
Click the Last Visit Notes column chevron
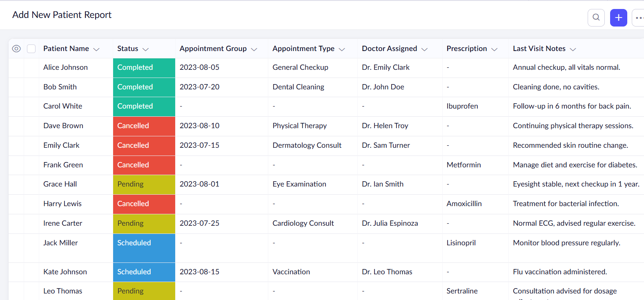573,49
